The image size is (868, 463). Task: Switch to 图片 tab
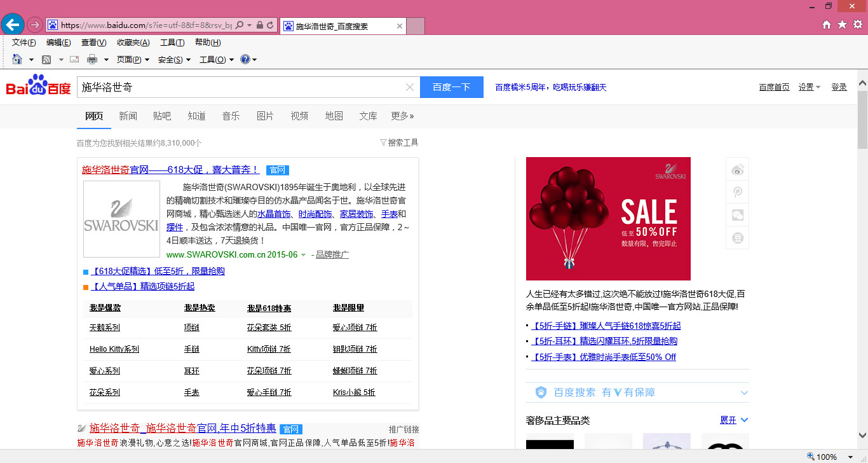265,116
